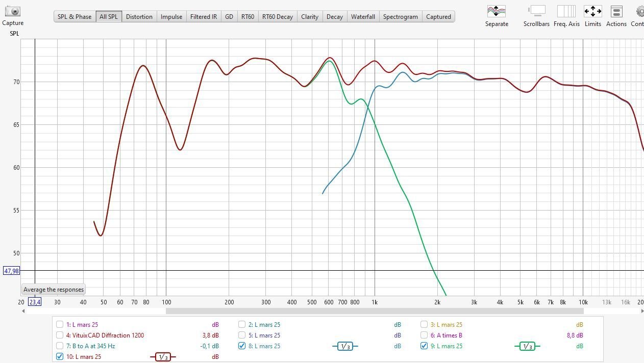644x363 pixels.
Task: Click the -0,1 dB value of trace 7
Action: coord(209,346)
